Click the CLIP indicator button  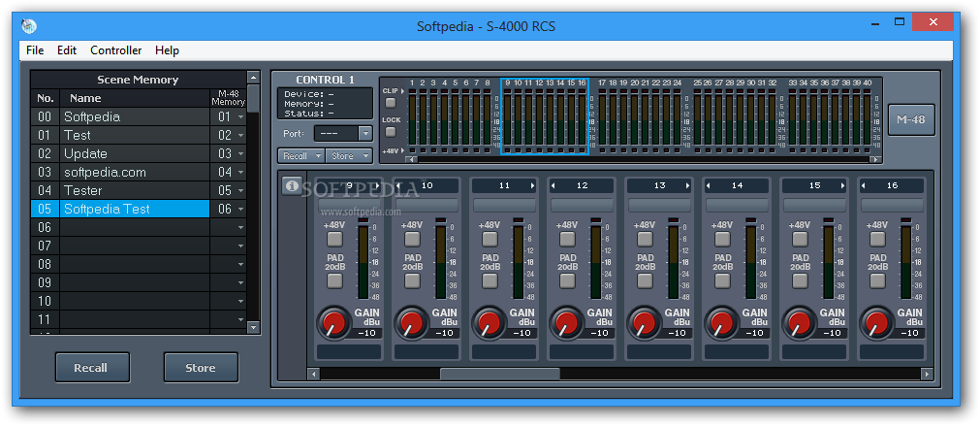pyautogui.click(x=391, y=103)
